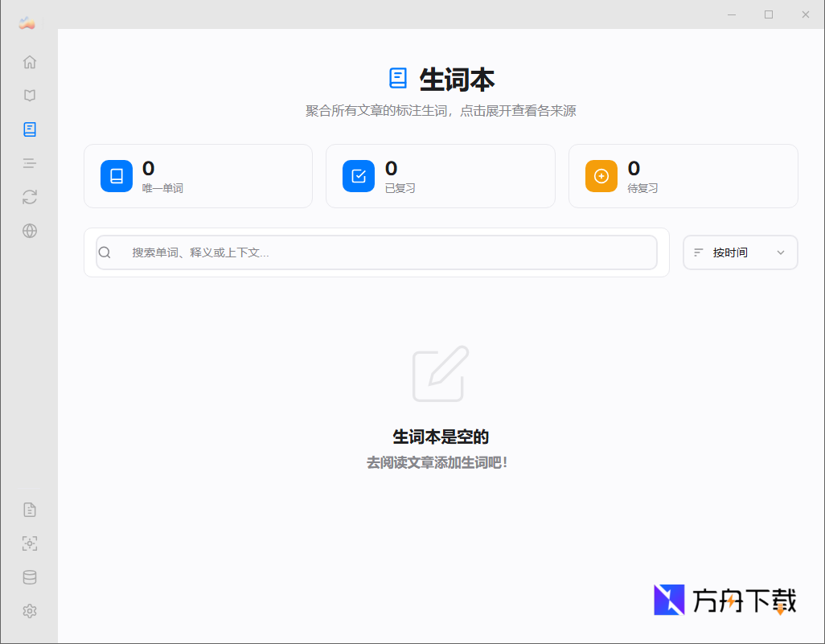Click the document icon near sidebar bottom

(29, 509)
